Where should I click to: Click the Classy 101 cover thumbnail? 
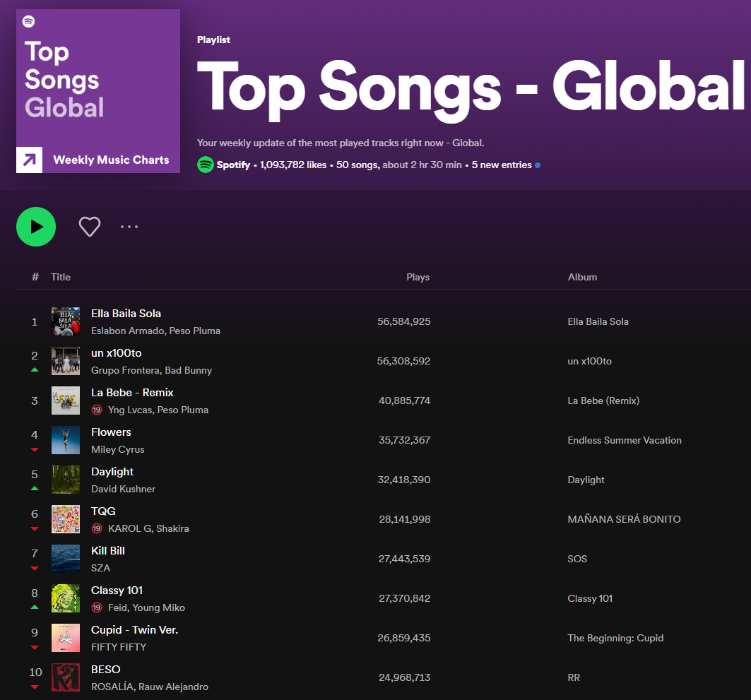tap(66, 598)
